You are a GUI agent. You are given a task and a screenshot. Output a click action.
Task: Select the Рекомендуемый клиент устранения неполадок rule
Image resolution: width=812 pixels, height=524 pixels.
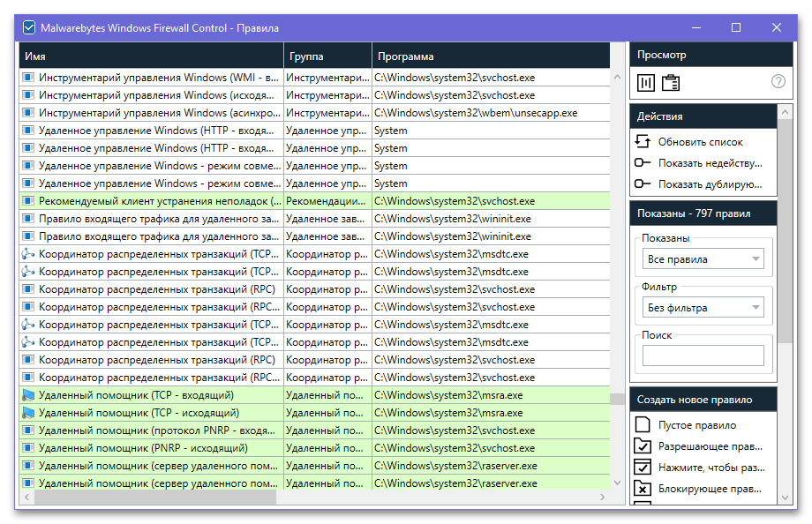click(x=315, y=201)
